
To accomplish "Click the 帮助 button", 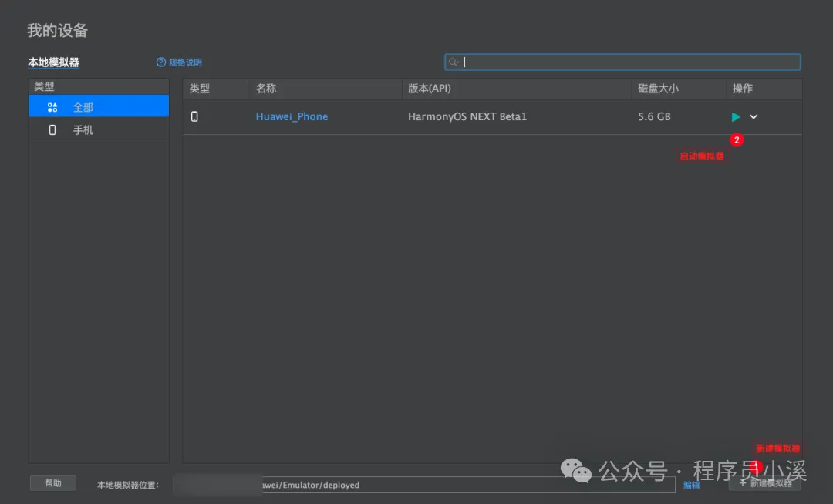I will 53,483.
